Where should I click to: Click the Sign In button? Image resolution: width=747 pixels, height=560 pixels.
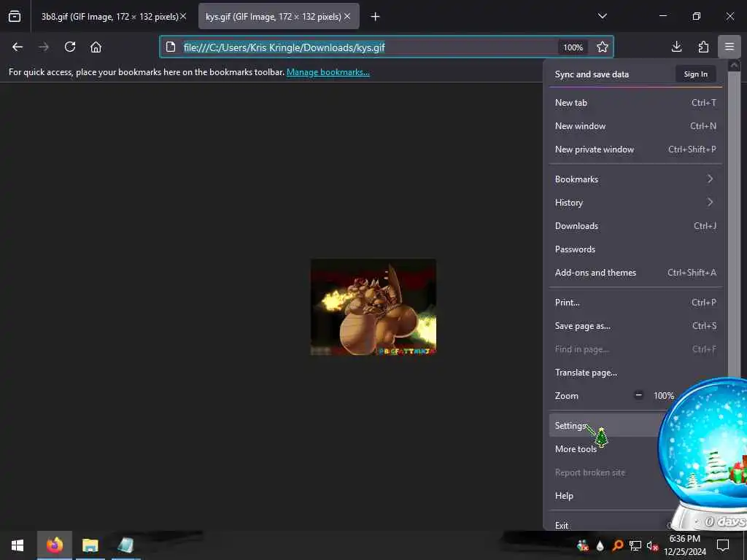[x=695, y=74]
